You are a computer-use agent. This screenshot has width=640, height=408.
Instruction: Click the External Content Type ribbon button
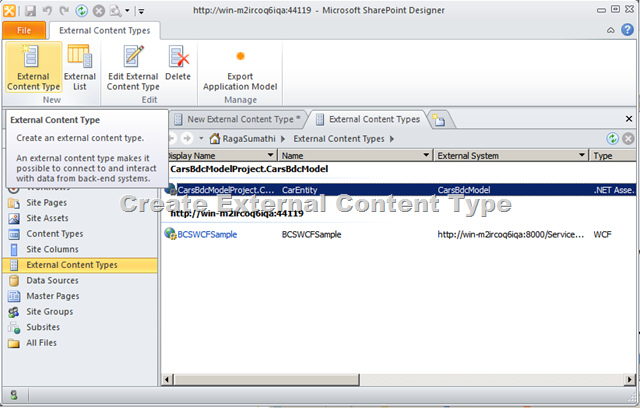33,68
